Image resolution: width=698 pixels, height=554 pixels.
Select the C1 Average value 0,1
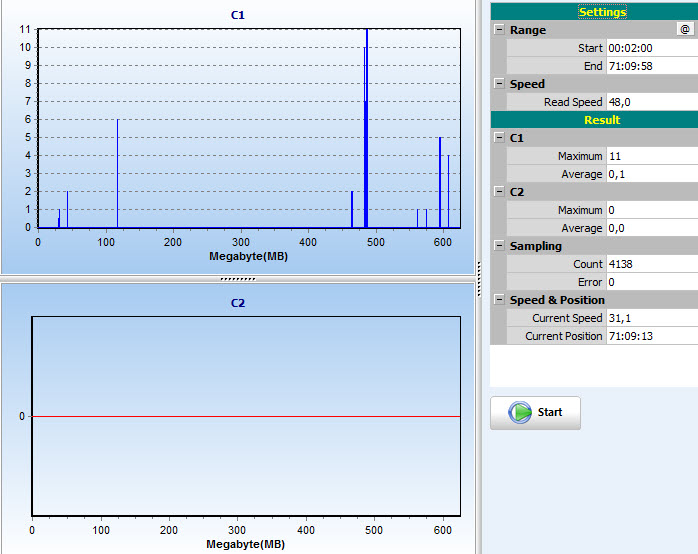click(652, 174)
